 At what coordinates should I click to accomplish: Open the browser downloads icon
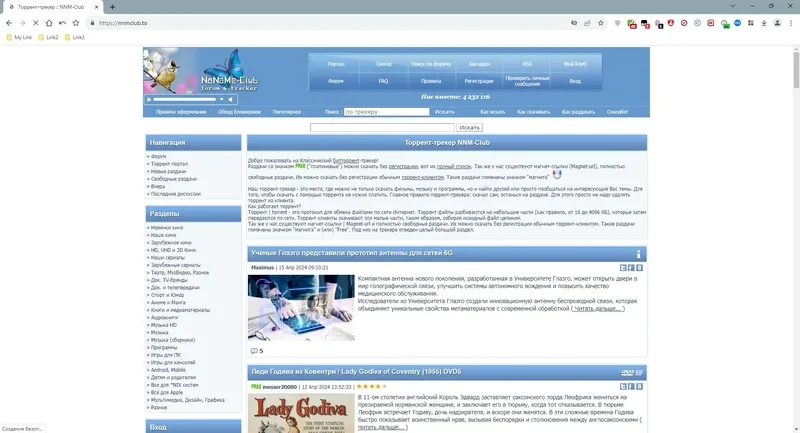[764, 23]
